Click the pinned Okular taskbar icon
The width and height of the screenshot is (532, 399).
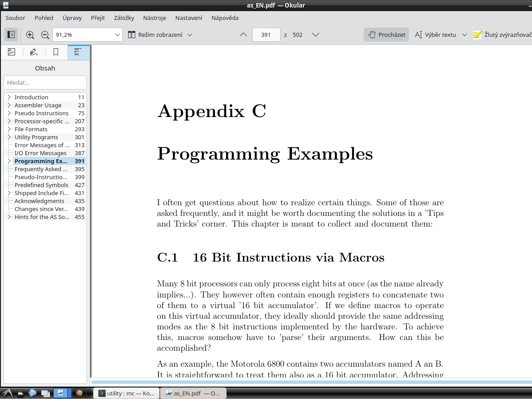(x=60, y=393)
